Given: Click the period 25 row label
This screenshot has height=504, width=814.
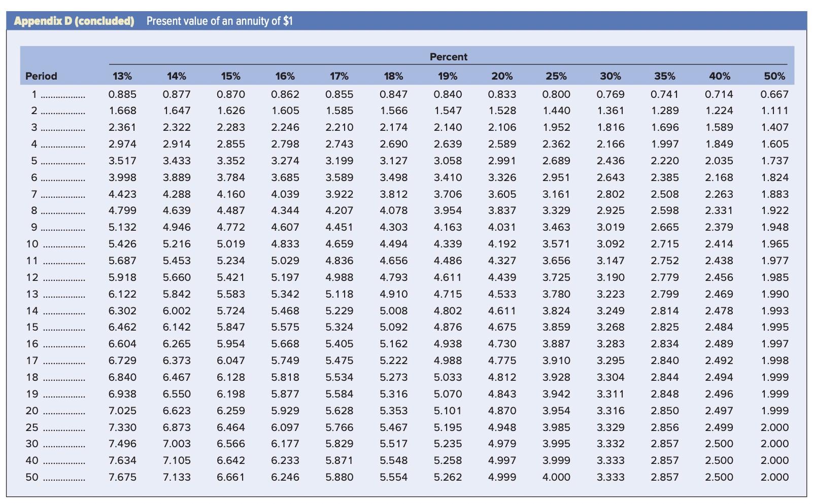Looking at the screenshot, I should (32, 427).
